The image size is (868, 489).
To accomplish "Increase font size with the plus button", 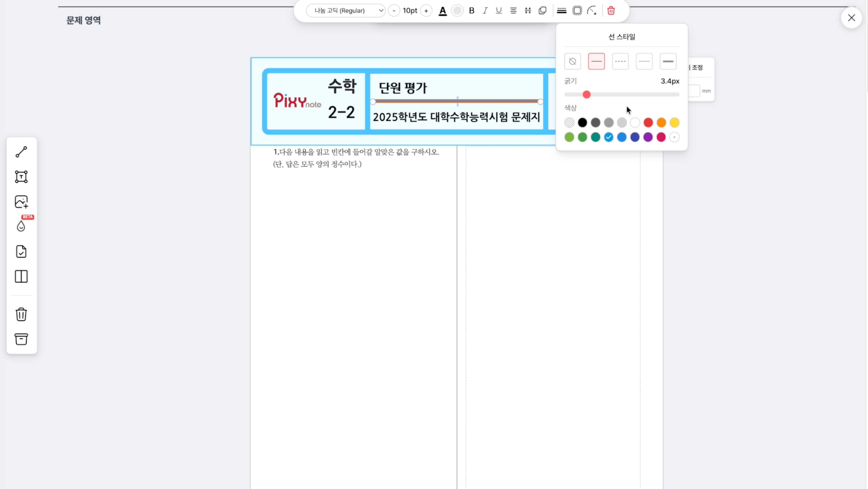I will pos(426,10).
